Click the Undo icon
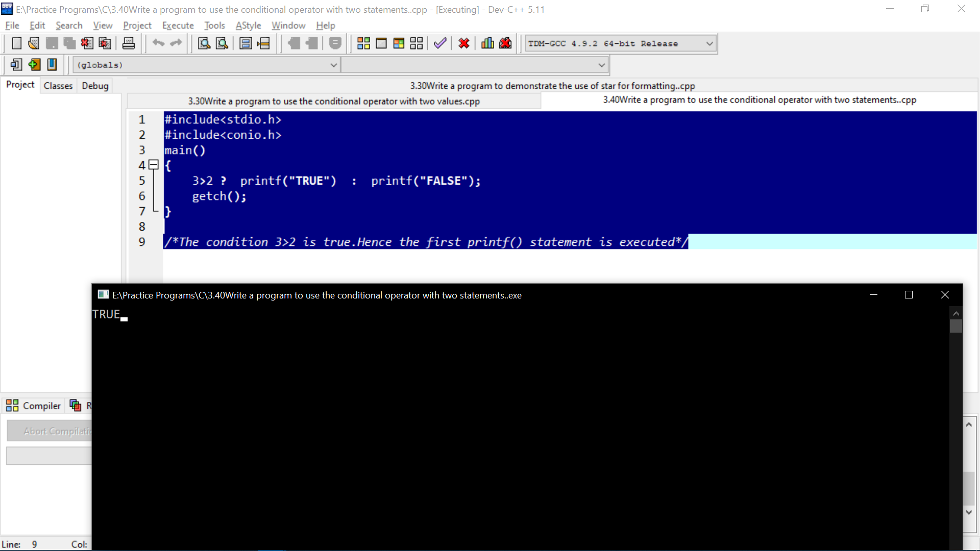The width and height of the screenshot is (980, 551). tap(158, 43)
